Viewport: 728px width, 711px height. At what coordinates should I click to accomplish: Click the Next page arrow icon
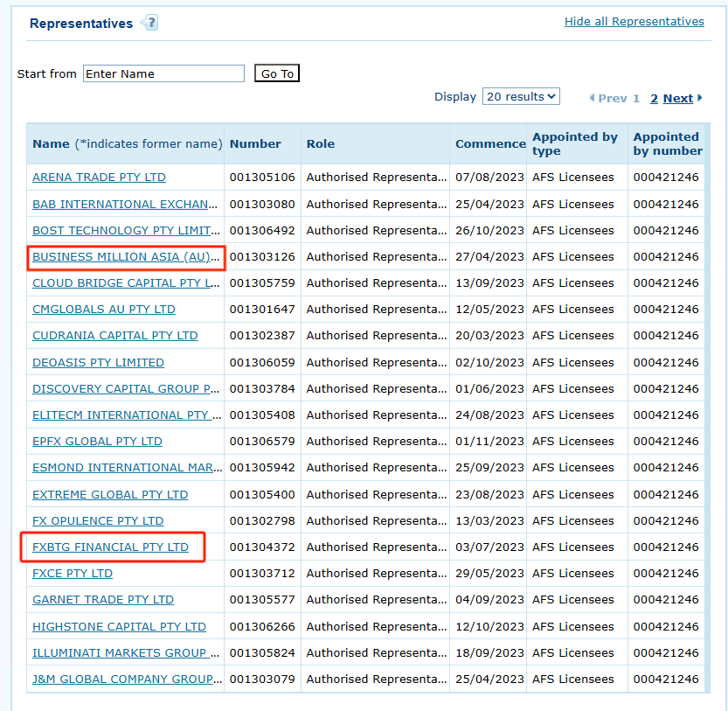pos(700,98)
